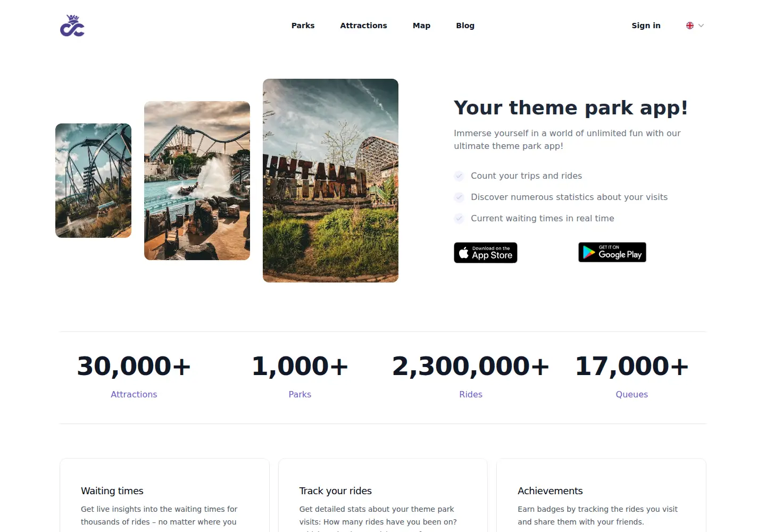Screen dimensions: 766x532
Task: Click the Track your rides card heading
Action: point(336,491)
